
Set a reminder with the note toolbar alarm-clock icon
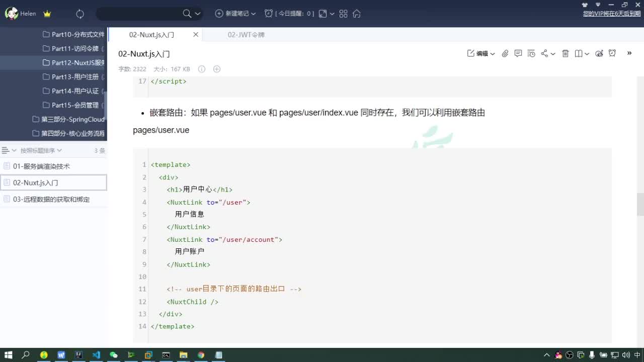(612, 53)
